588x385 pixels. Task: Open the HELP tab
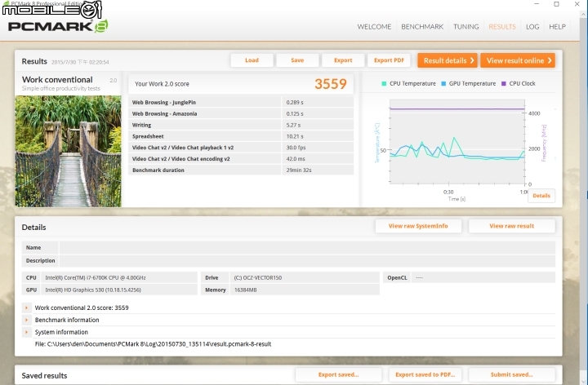tap(557, 27)
